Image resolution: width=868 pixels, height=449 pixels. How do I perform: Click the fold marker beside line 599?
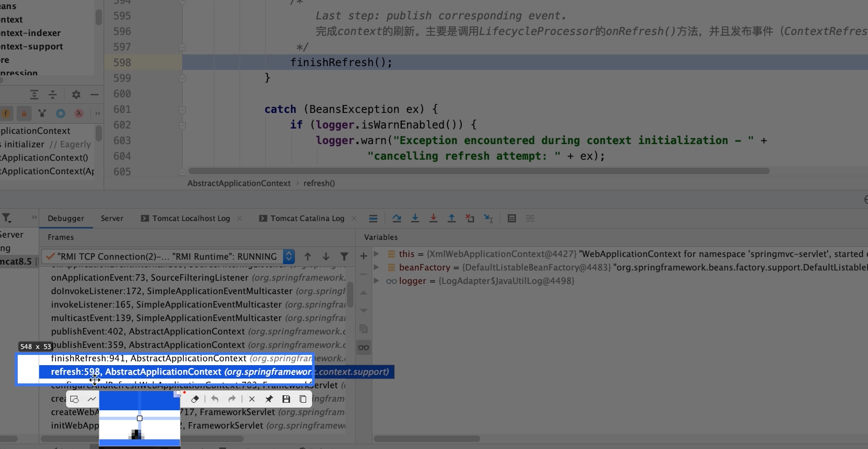(183, 78)
